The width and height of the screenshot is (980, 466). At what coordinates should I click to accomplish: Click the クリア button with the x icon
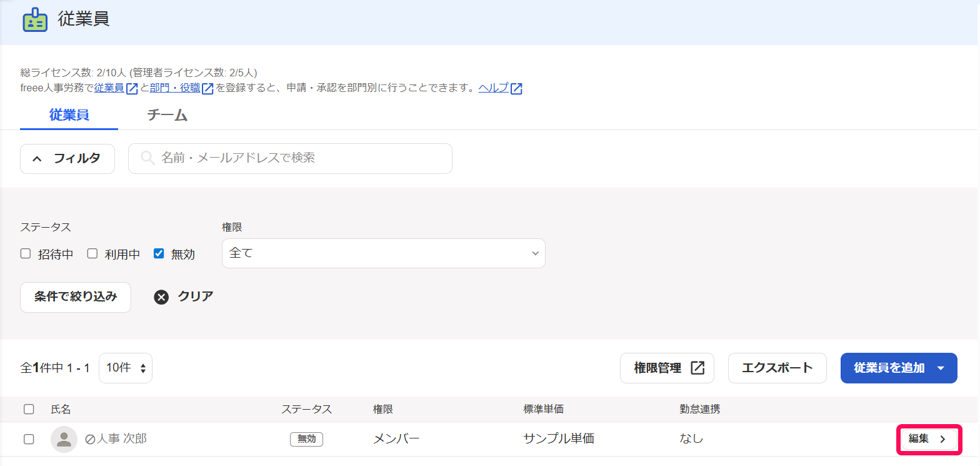[x=184, y=297]
